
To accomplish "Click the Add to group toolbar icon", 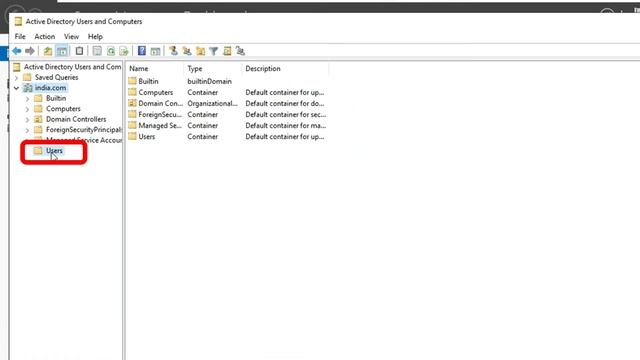I will [x=240, y=51].
